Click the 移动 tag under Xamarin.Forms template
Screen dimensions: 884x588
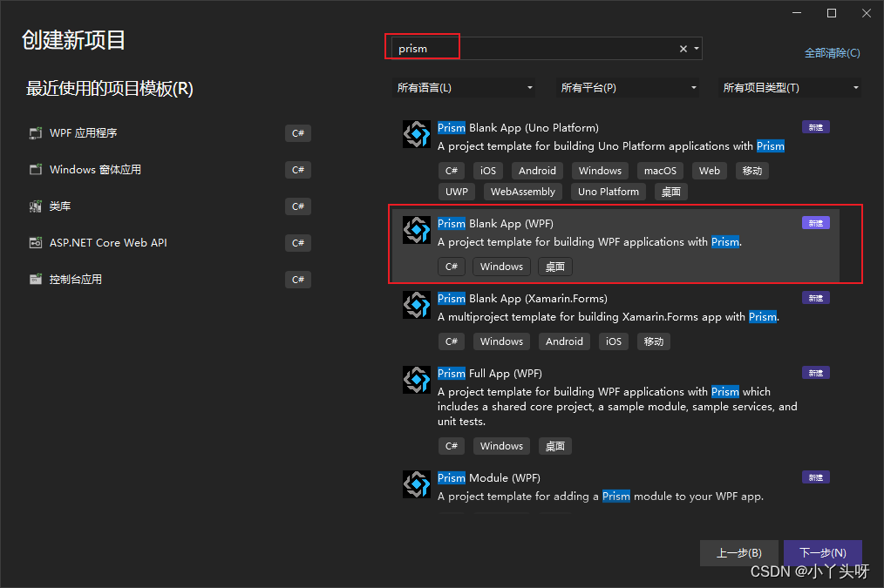[654, 341]
